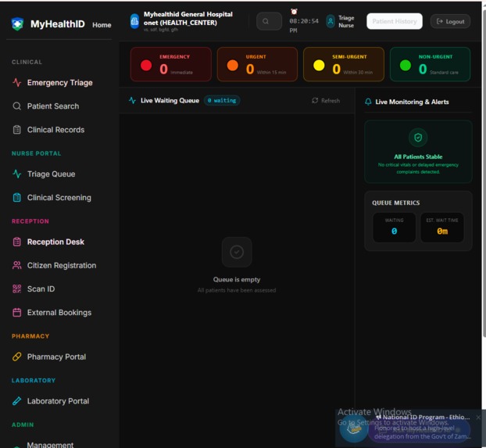Select Triage Queue in Nurse Portal

coord(51,174)
